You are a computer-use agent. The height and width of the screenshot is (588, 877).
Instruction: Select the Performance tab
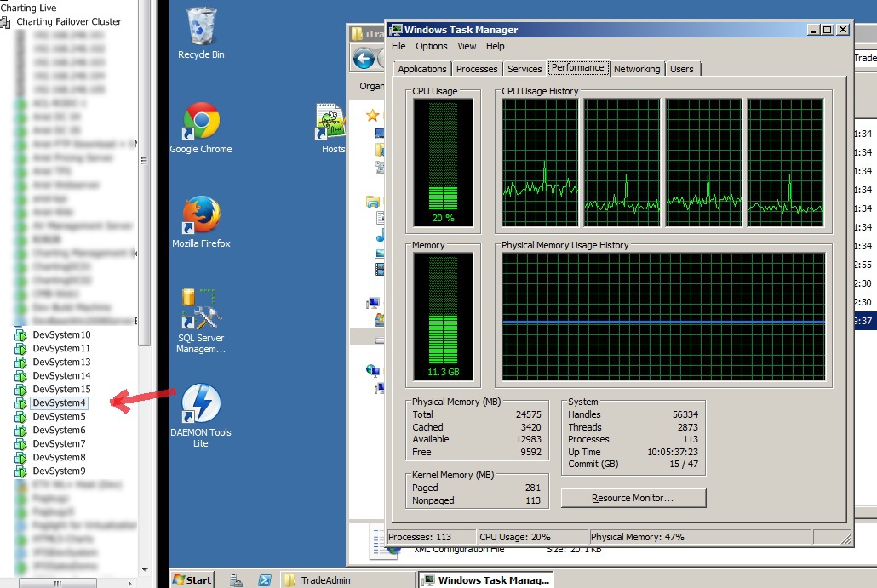click(x=578, y=67)
